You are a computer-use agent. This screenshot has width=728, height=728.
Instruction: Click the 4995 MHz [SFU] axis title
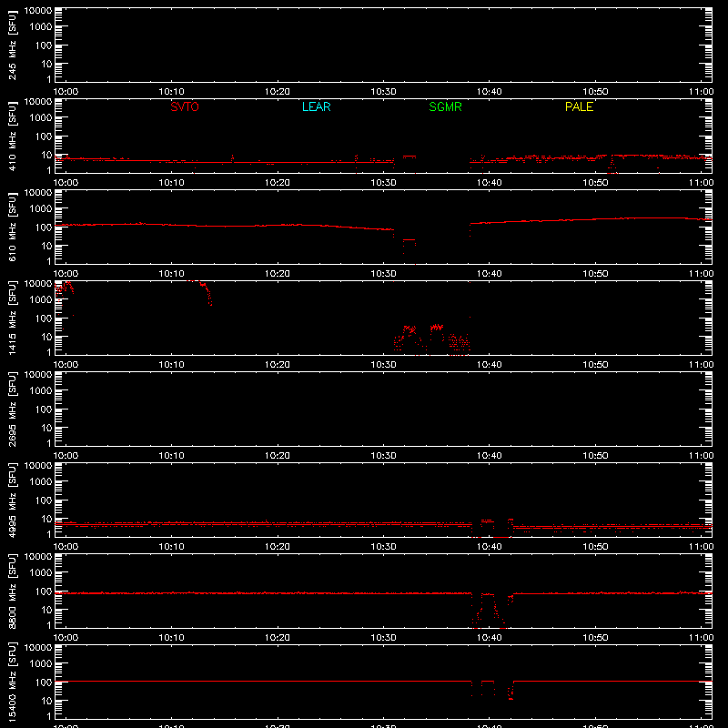pos(12,500)
